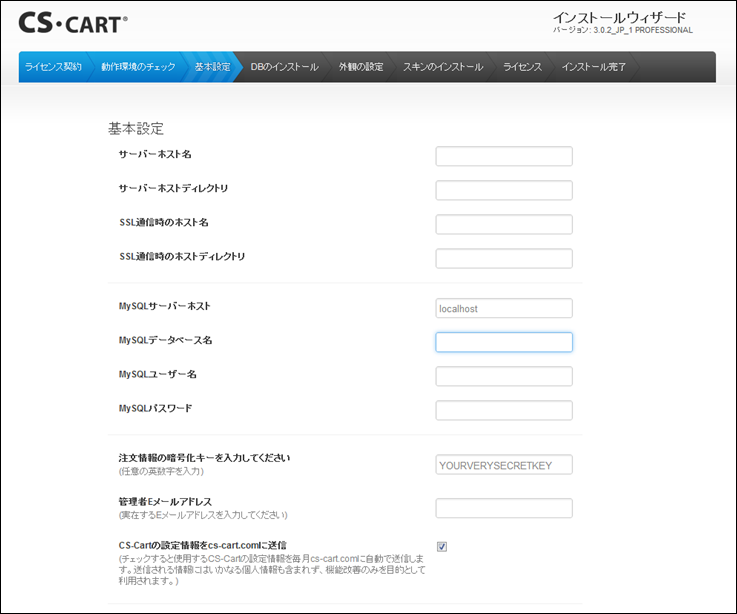Uncheck the send settings to cs-cart.com checkbox
The height and width of the screenshot is (614, 737).
[442, 546]
